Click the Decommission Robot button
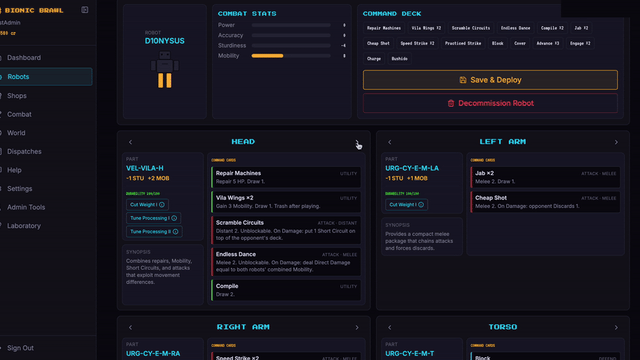The width and height of the screenshot is (640, 360). (490, 103)
